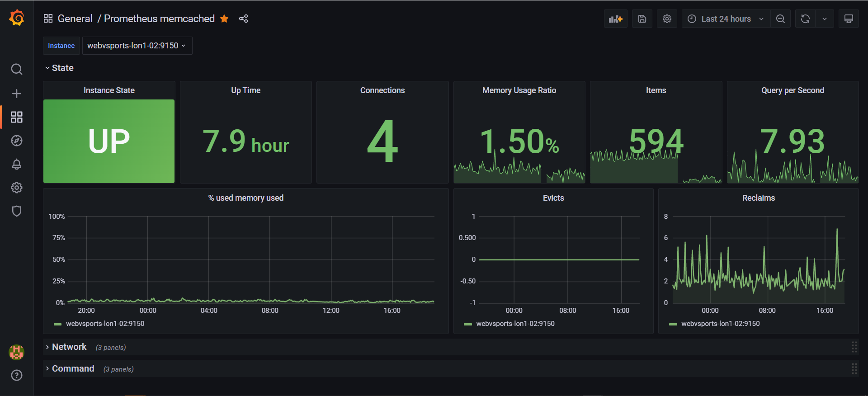Open the Configuration gear in sidebar
Screen dimensions: 868x396
point(17,188)
